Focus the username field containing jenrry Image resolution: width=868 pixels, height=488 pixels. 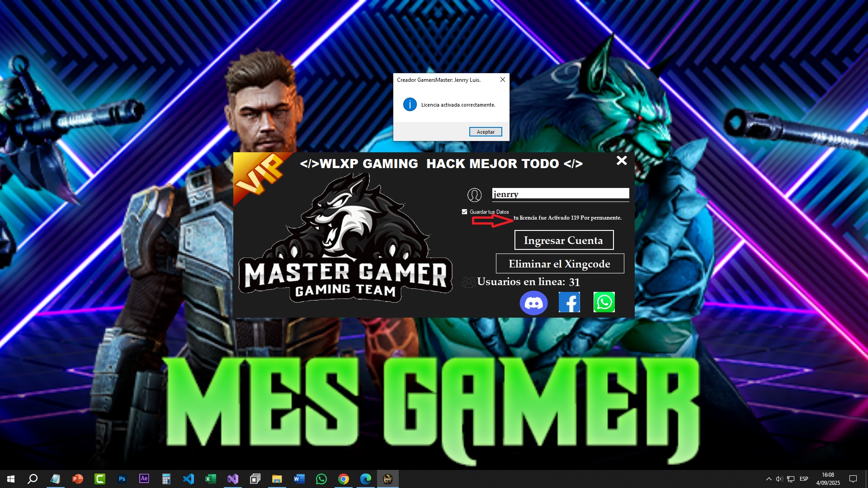pos(560,194)
